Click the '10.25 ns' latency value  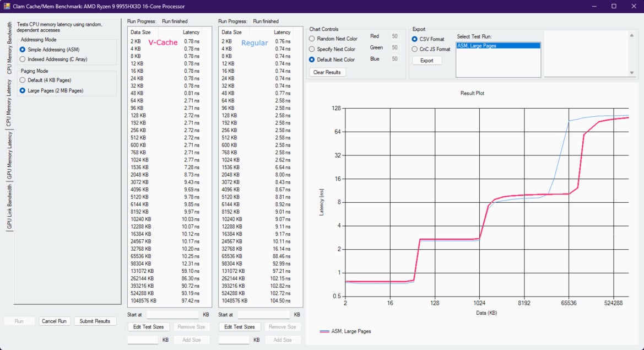[191, 256]
